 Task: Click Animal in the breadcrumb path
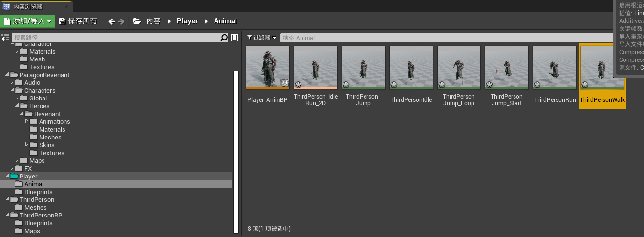coord(225,21)
